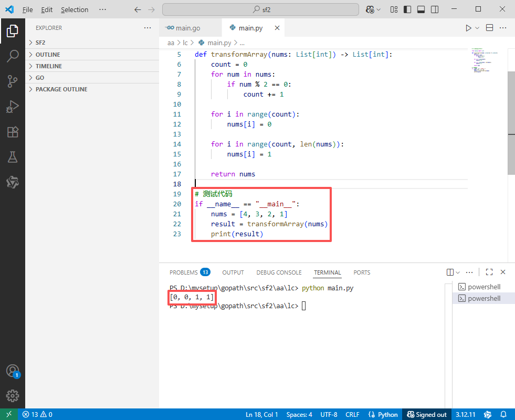
Task: Open Run and Debug view
Action: tap(13, 107)
